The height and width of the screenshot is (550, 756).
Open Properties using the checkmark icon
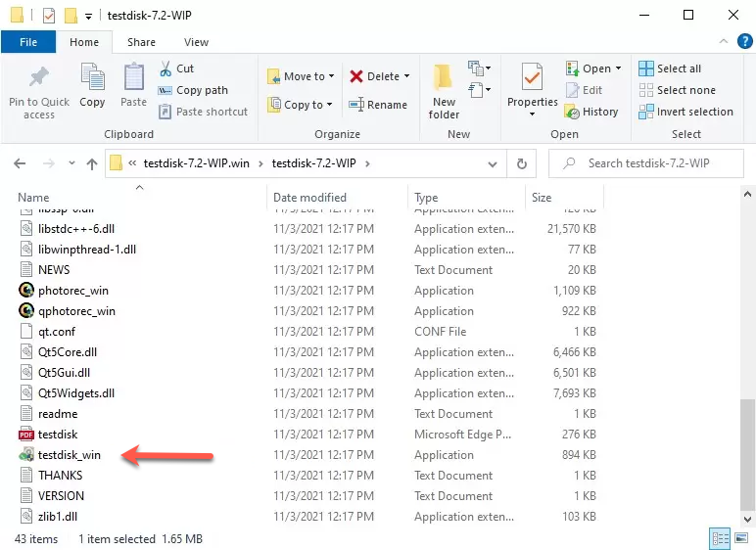532,78
